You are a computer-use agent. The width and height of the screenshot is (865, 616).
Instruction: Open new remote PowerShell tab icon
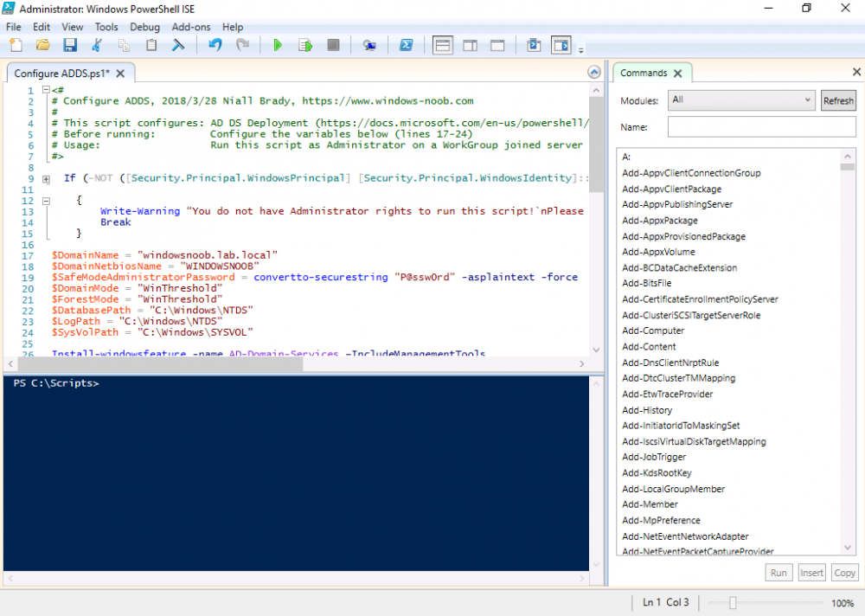coord(369,45)
